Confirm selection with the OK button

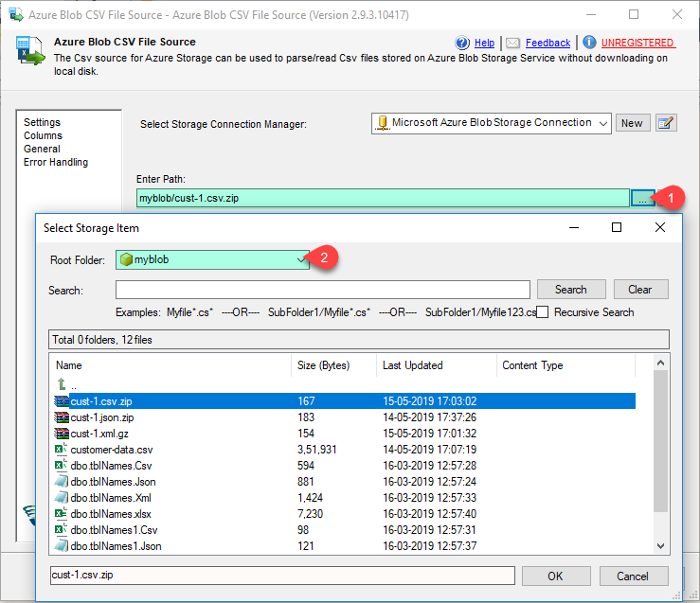556,576
